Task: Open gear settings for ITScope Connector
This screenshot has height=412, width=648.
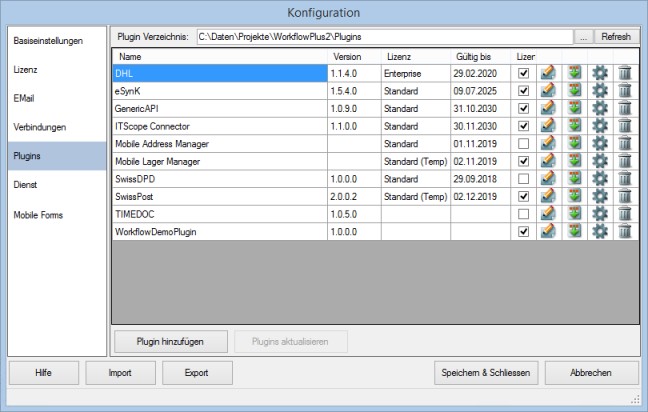Action: (x=600, y=126)
